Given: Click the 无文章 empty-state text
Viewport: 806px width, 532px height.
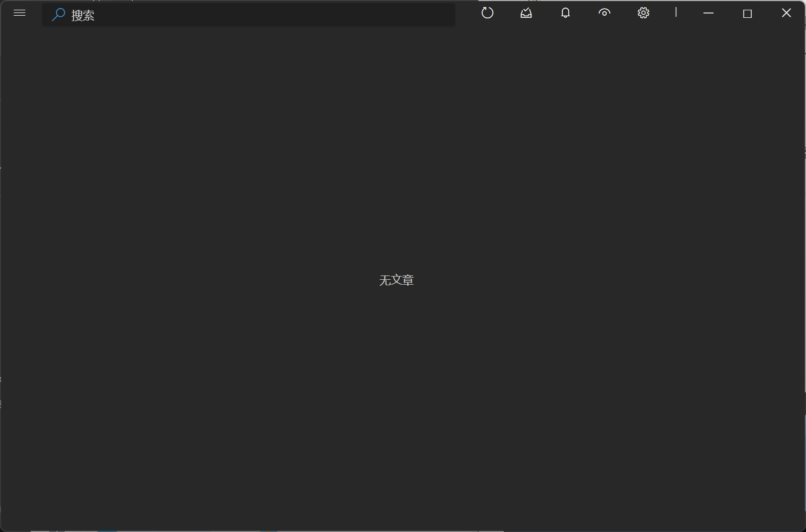Looking at the screenshot, I should [x=396, y=280].
